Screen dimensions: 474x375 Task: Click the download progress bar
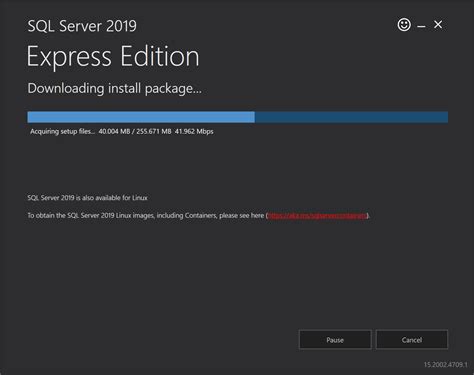[238, 117]
